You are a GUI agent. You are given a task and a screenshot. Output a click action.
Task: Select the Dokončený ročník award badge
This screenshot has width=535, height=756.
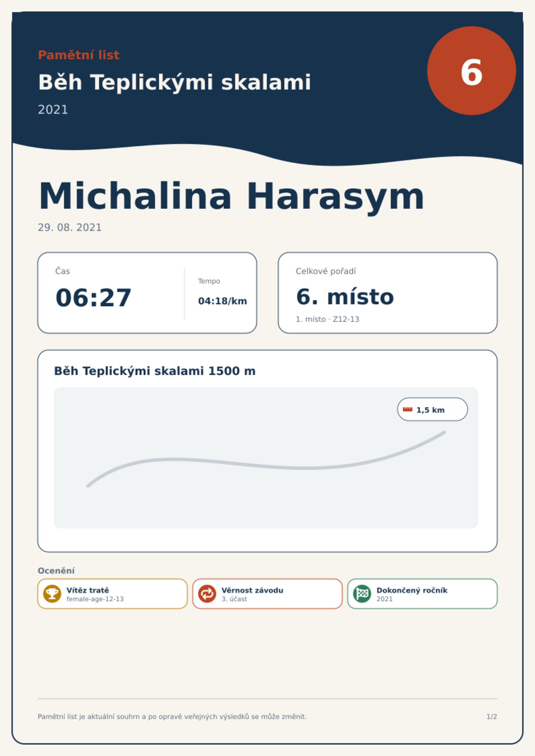pos(422,594)
